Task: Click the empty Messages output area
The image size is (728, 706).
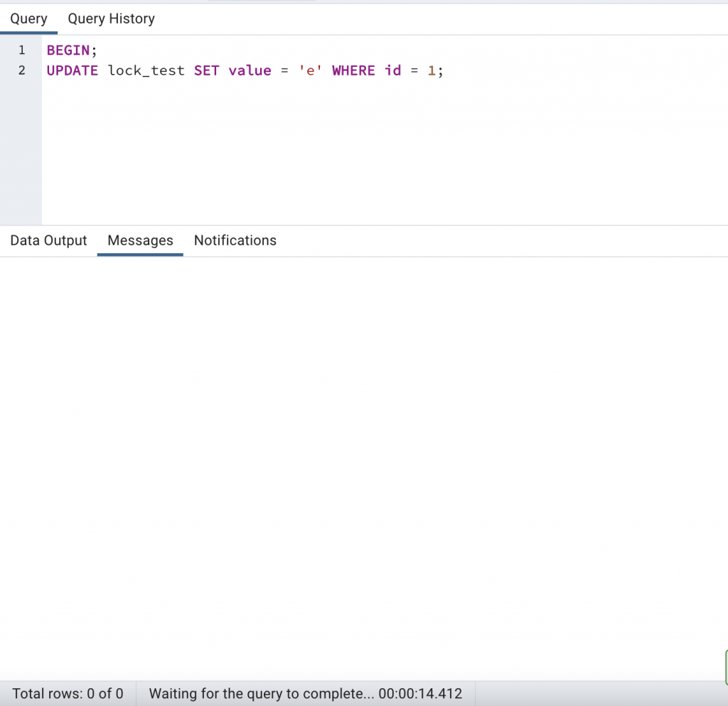Action: 364,469
